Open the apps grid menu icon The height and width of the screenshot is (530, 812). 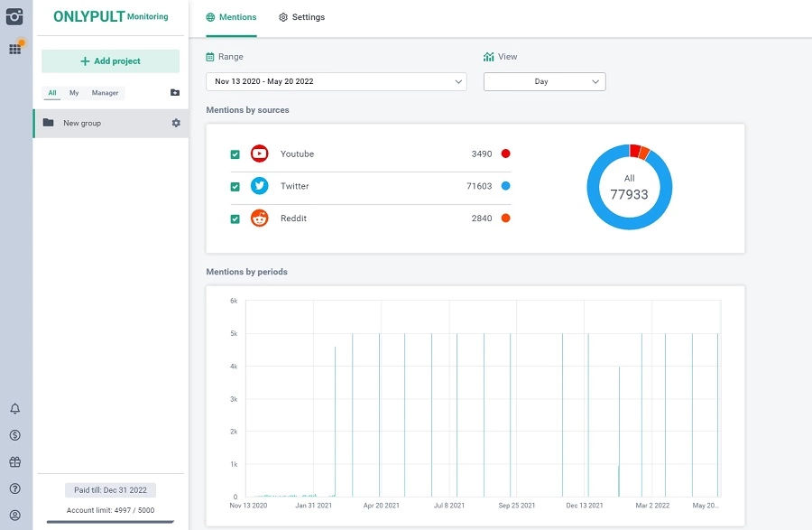tap(14, 49)
